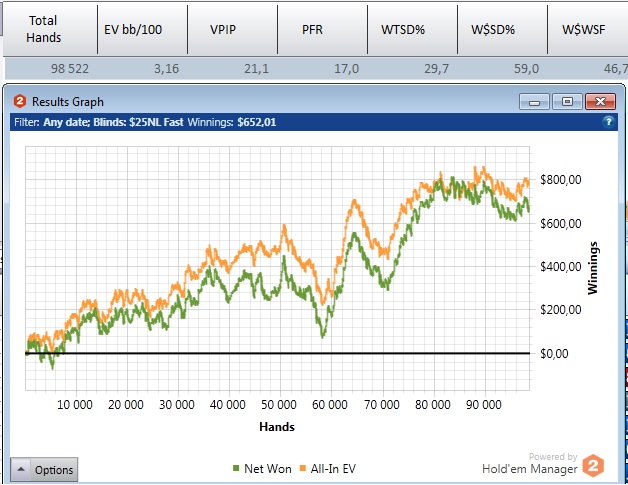Sort by the VPIP column header
The width and height of the screenshot is (628, 485).
(x=232, y=29)
